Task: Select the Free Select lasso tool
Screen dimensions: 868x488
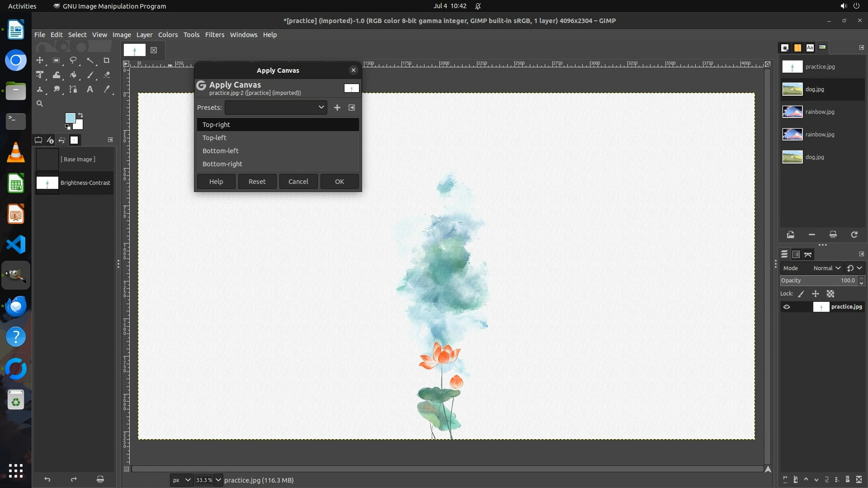Action: (73, 60)
